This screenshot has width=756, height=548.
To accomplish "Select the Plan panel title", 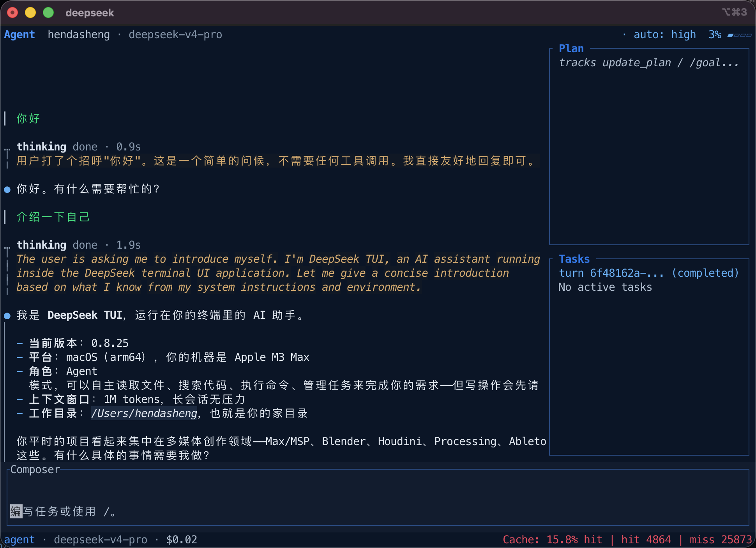I will (571, 49).
